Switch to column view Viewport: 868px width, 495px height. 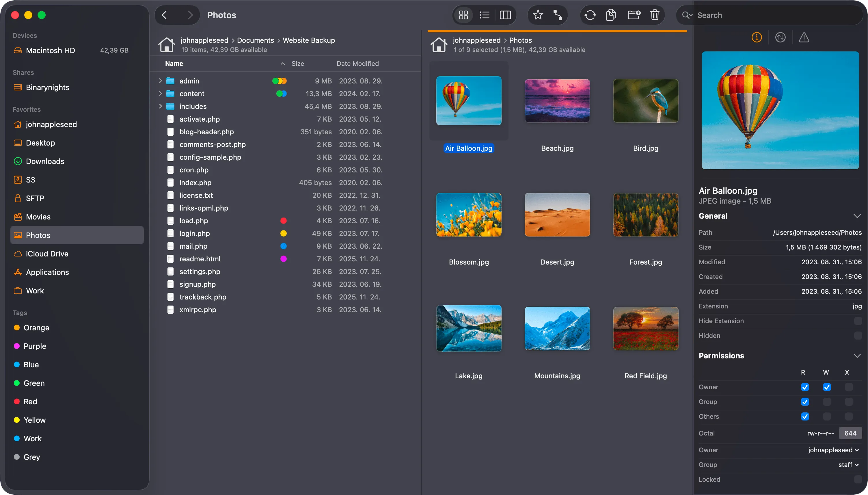point(505,15)
